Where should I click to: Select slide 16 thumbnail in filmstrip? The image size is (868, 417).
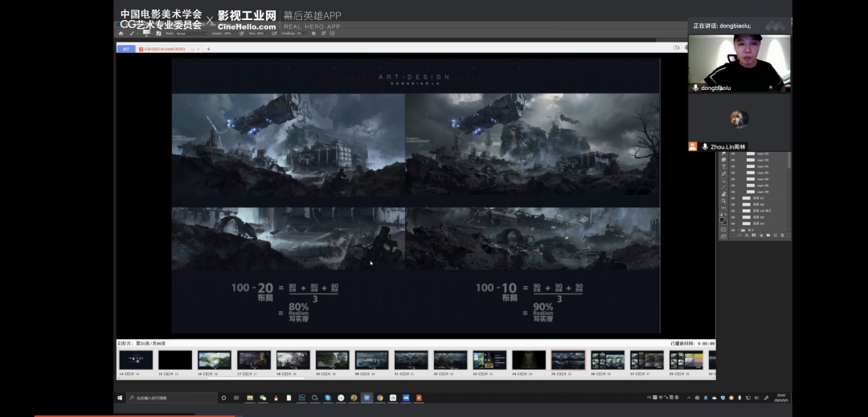click(x=215, y=360)
